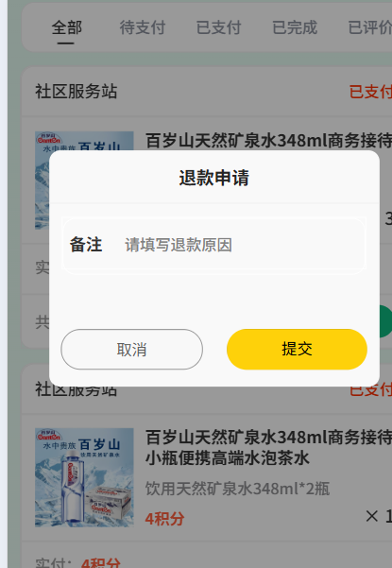Submit refund request via yellow 提交 button
The height and width of the screenshot is (568, 392).
click(x=297, y=349)
